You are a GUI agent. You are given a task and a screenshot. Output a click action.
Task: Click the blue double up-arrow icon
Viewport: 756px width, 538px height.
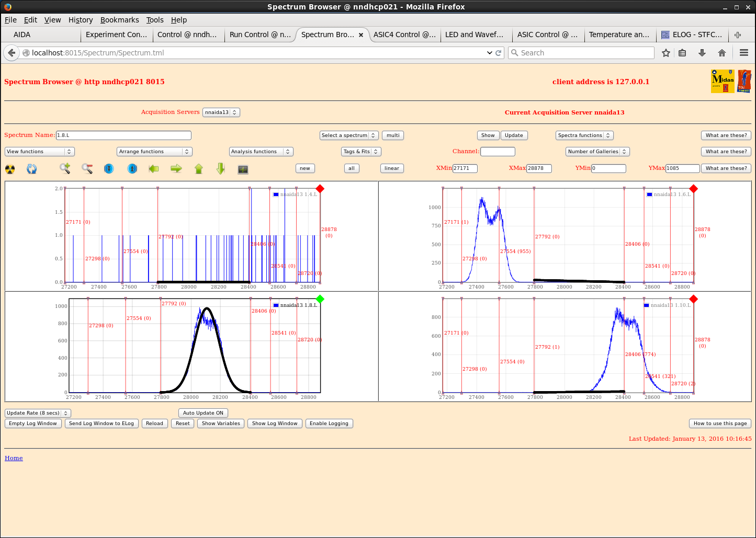(x=132, y=168)
